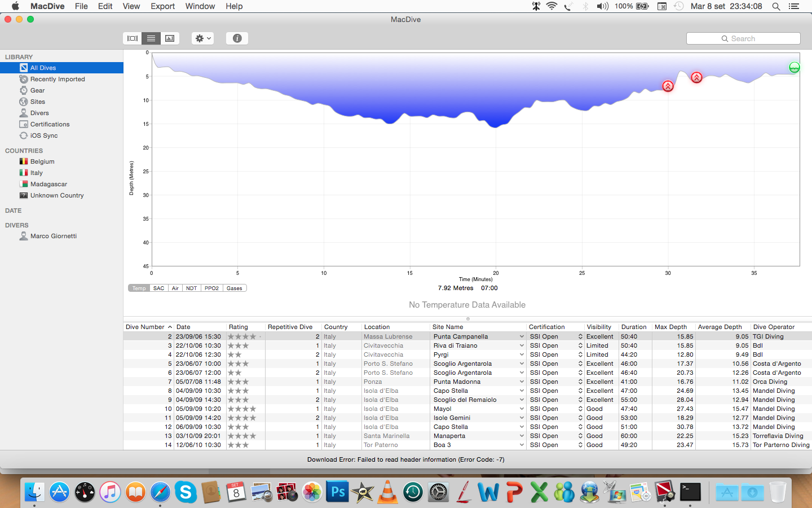Toggle the SAC graph overlay

pyautogui.click(x=158, y=288)
